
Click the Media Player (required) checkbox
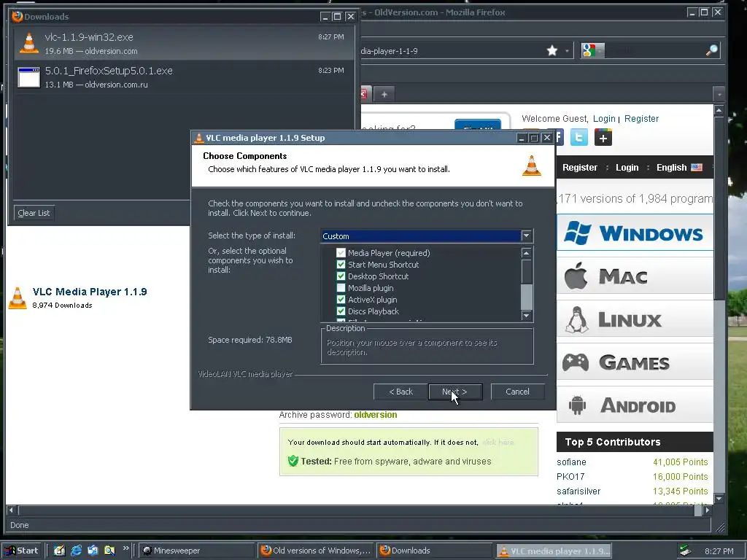click(x=341, y=253)
